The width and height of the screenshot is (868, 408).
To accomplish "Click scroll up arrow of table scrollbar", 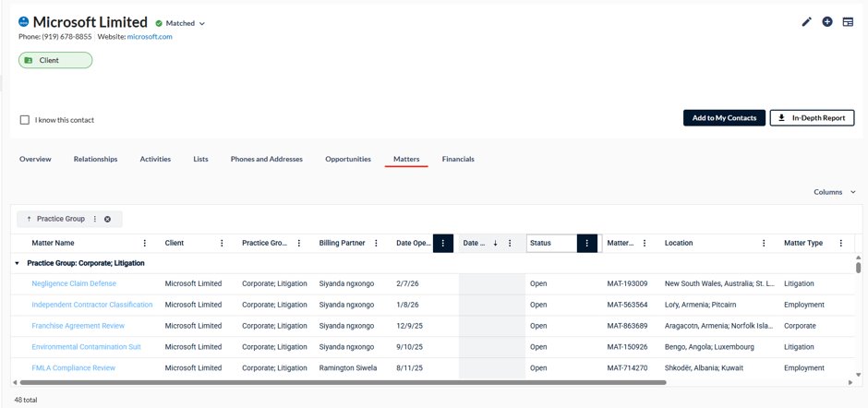I will (858, 258).
